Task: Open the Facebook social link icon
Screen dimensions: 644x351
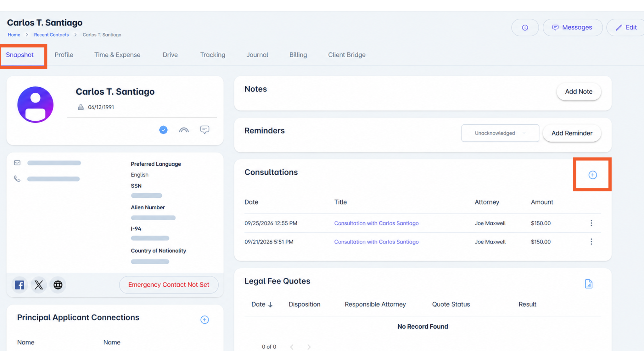Action: pyautogui.click(x=20, y=285)
